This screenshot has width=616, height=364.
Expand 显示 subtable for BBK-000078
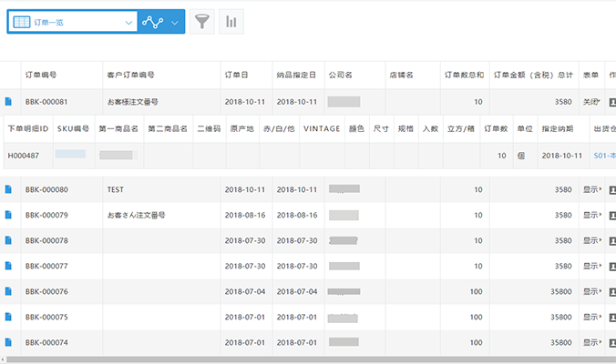592,240
